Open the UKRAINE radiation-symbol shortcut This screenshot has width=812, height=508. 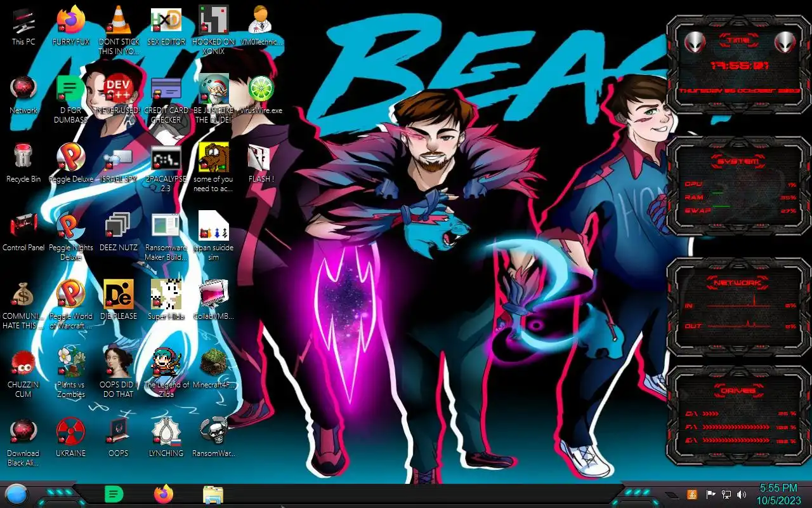click(x=71, y=438)
